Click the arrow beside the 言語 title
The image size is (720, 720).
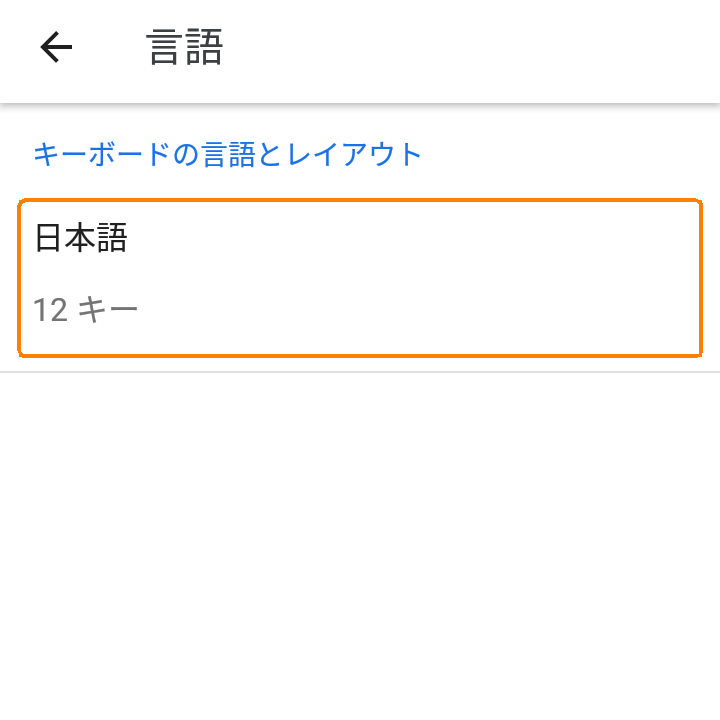click(56, 47)
